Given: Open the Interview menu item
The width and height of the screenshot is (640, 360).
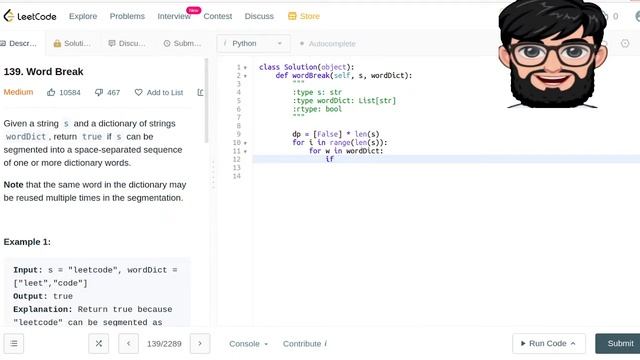Looking at the screenshot, I should click(x=174, y=16).
